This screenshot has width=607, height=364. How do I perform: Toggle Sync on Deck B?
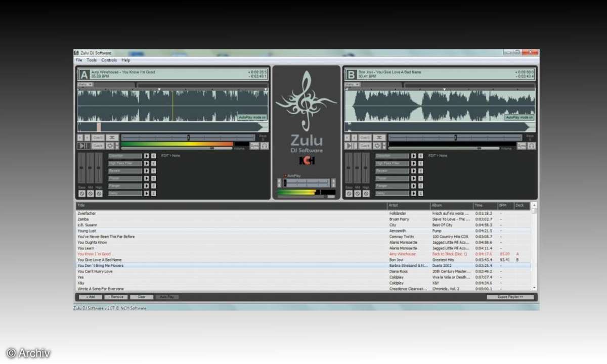click(522, 146)
